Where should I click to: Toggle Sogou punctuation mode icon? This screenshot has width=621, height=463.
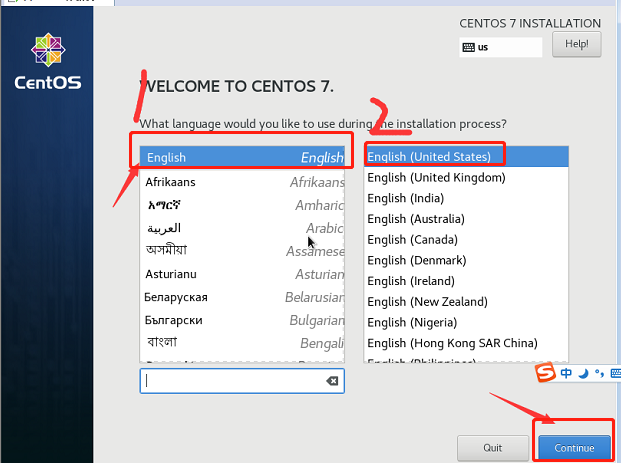coord(599,373)
